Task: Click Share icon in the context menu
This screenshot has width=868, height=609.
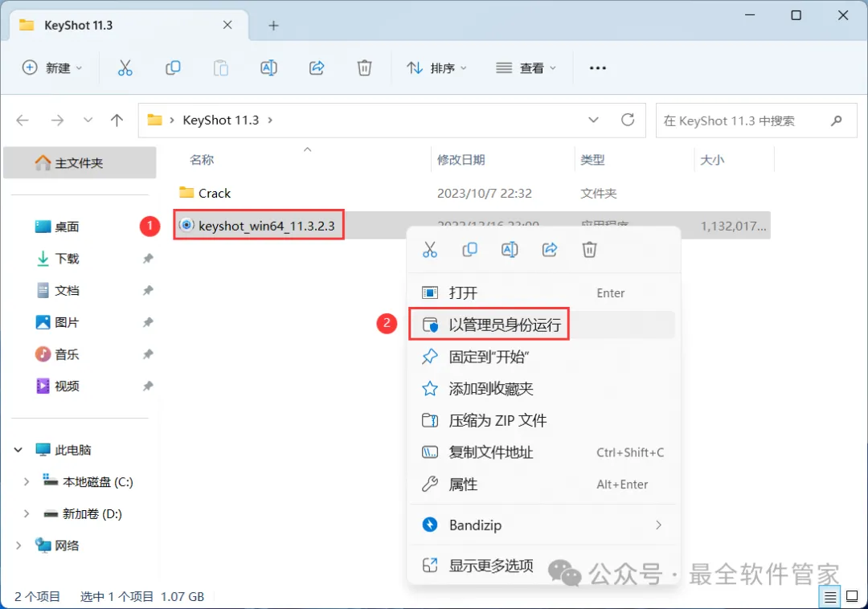Action: pos(549,249)
